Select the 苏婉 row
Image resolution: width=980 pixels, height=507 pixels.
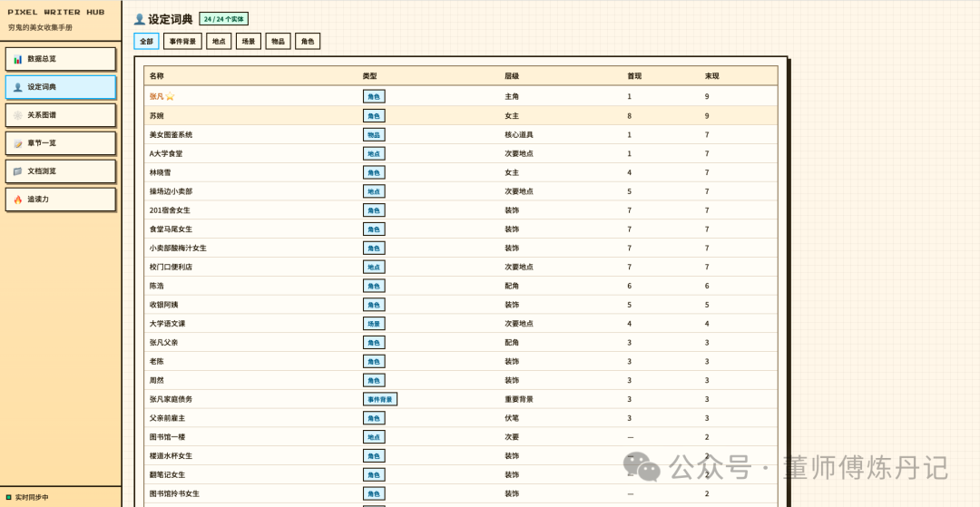pyautogui.click(x=461, y=115)
